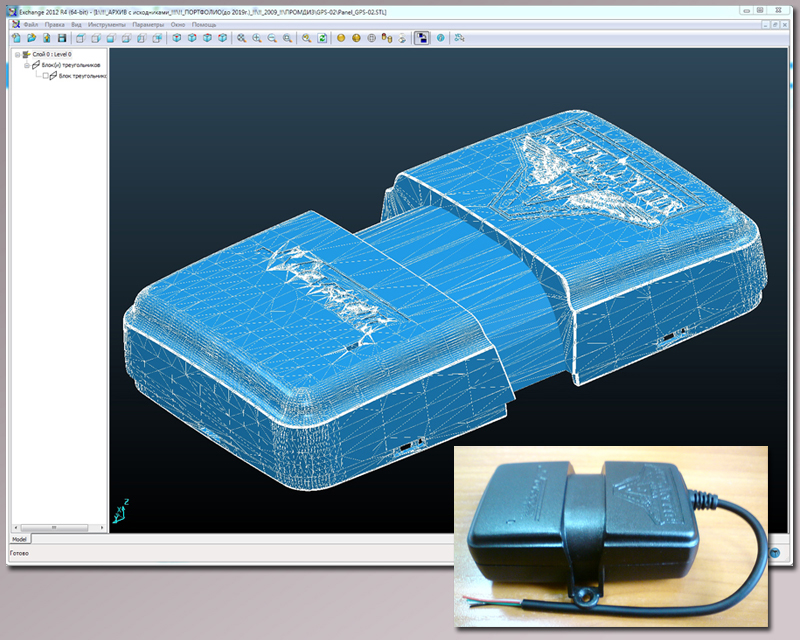Open the Окно menu
The image size is (800, 640).
(x=178, y=24)
